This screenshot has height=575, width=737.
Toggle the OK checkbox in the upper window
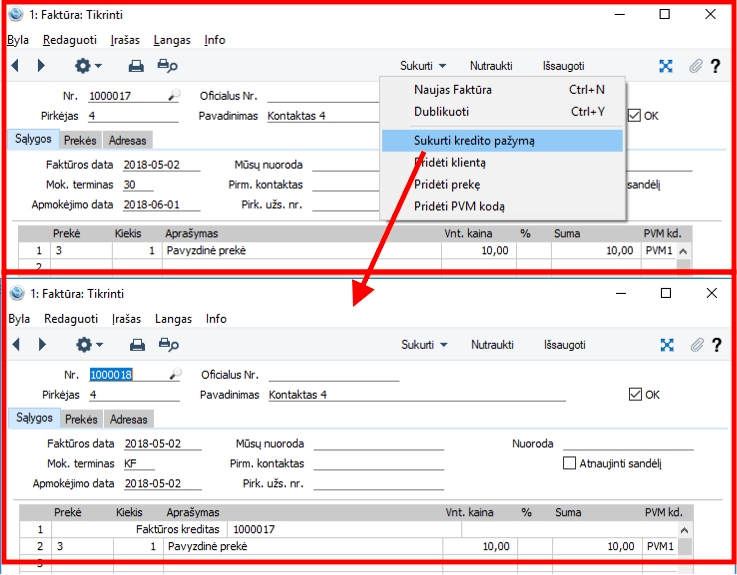pos(634,115)
